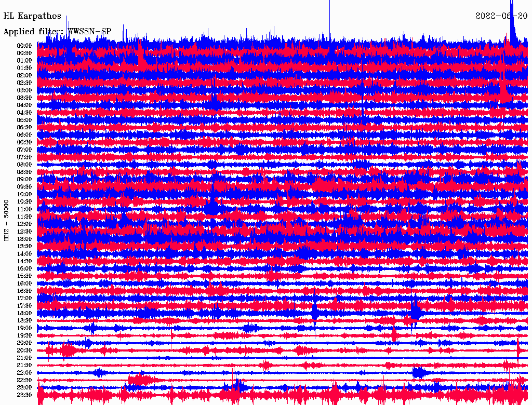Click the 16:00 time label
The image size is (532, 405).
[24, 283]
